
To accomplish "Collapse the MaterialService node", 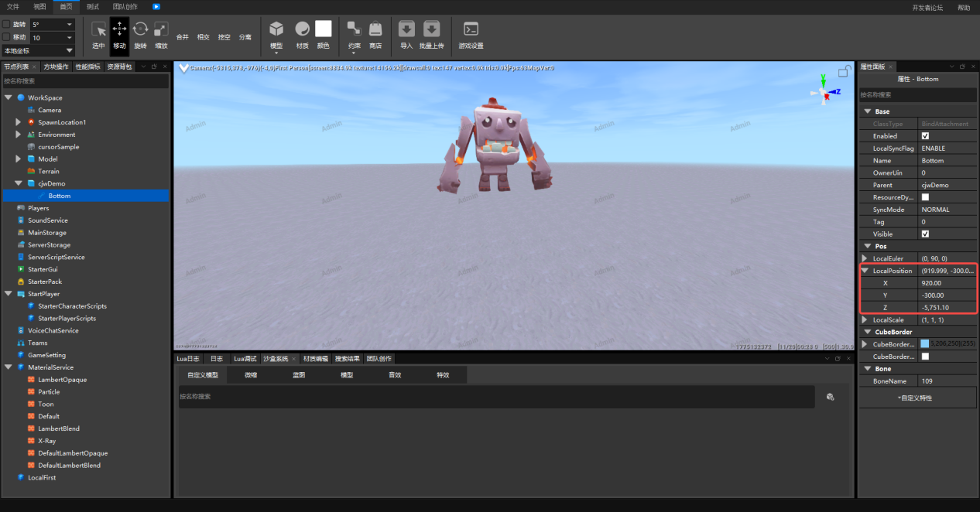I will pos(8,367).
